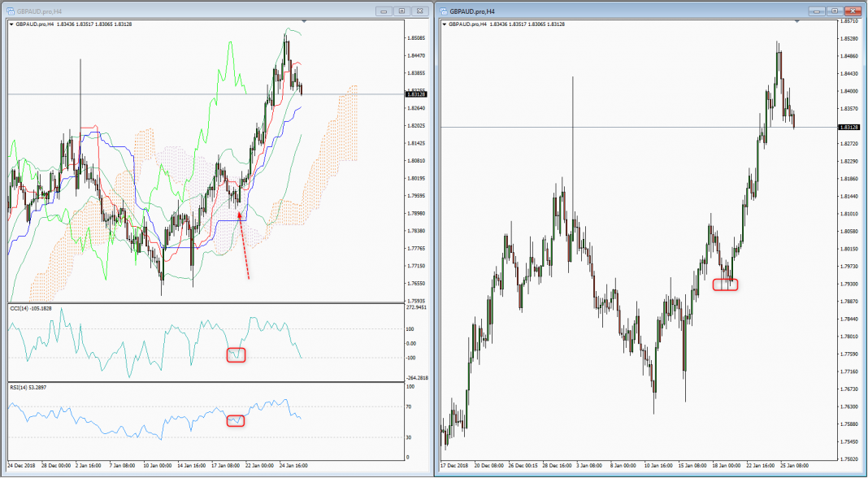The width and height of the screenshot is (868, 478).
Task: Click the chart shift triangle on right chart
Action: [x=797, y=20]
